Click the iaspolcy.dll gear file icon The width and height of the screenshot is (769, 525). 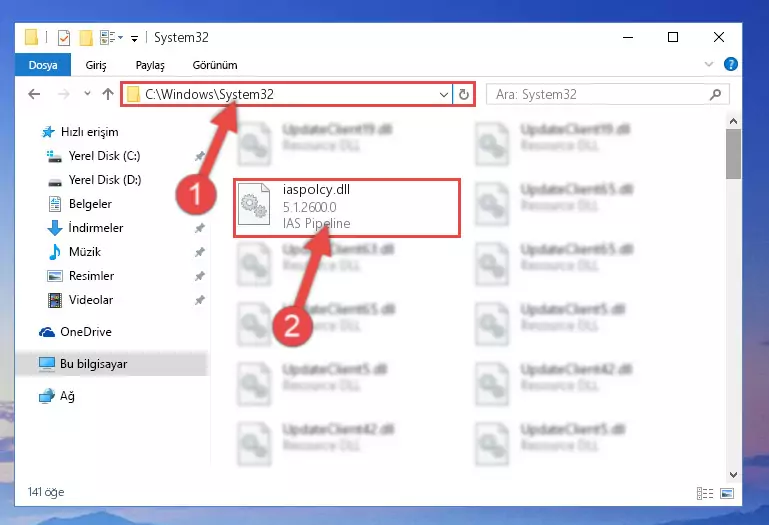tap(254, 204)
